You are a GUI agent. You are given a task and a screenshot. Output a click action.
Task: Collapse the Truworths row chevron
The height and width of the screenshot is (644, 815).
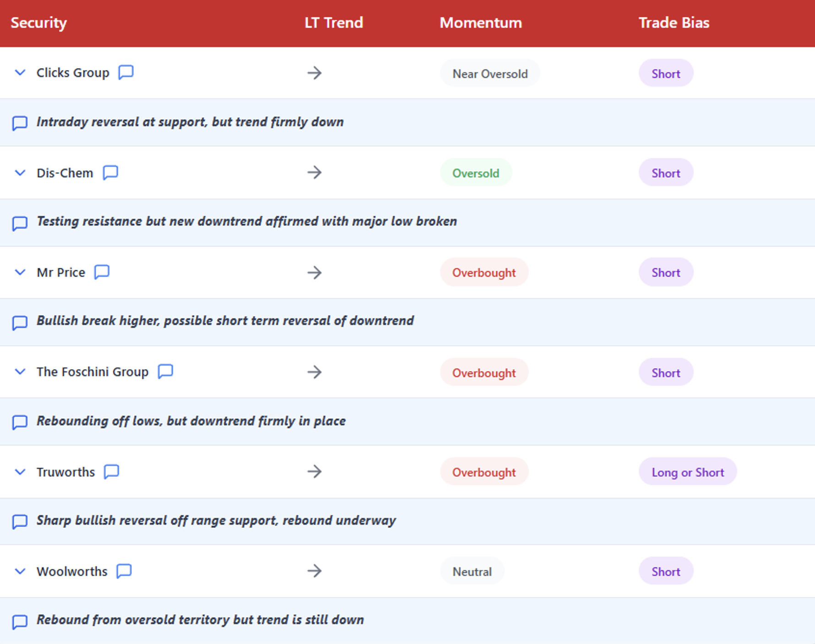coord(20,471)
